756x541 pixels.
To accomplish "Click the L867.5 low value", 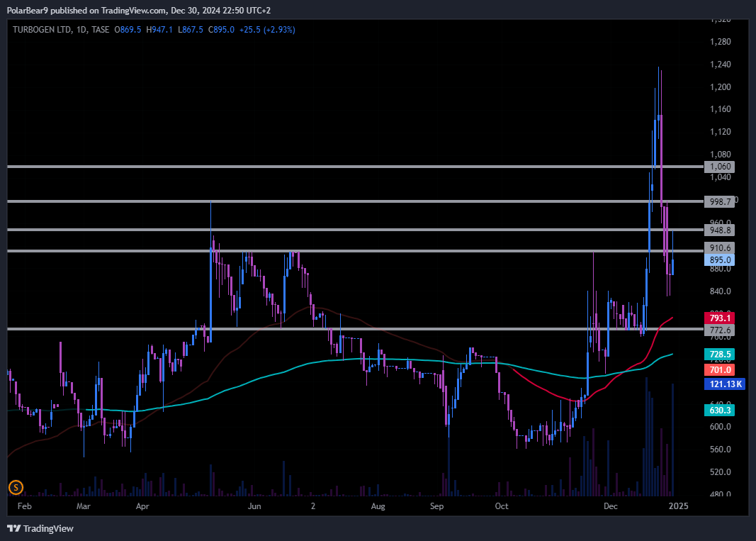I will pos(191,30).
